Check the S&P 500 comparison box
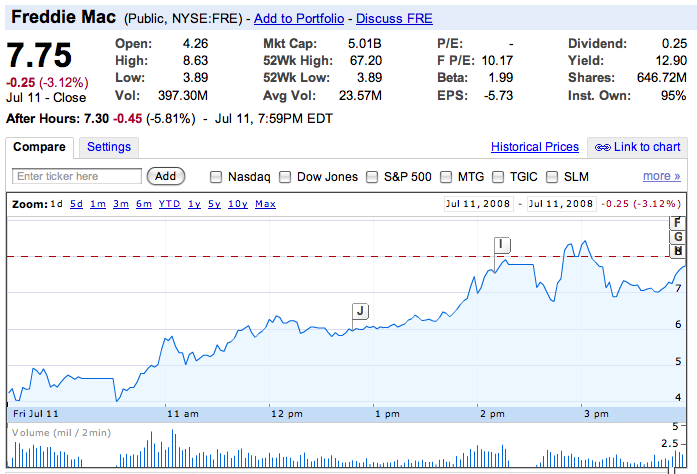This screenshot has height=474, width=697. (372, 177)
